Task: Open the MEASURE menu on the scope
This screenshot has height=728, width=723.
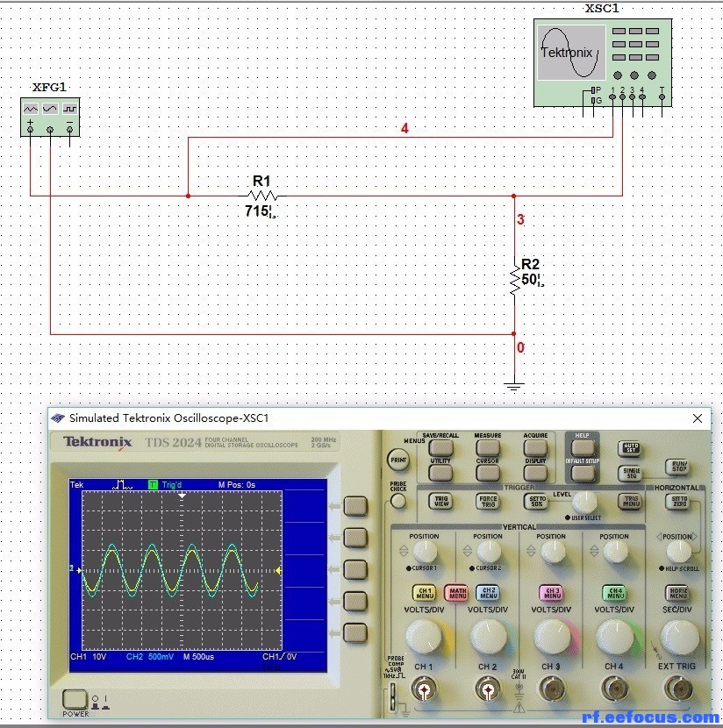Action: coord(488,447)
